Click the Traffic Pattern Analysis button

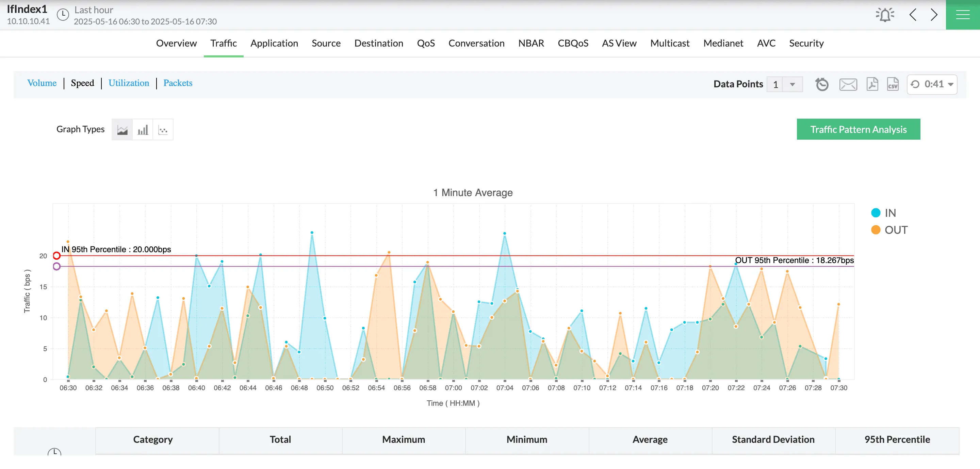(x=858, y=129)
